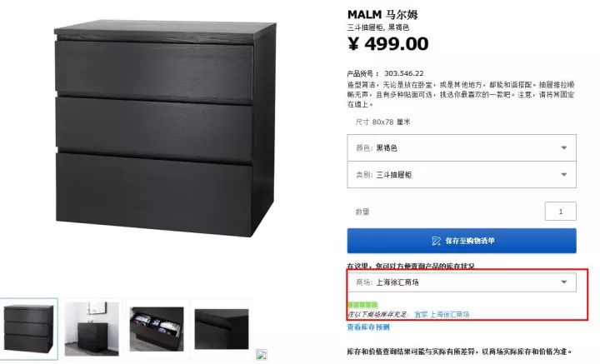Click the ¥ 499.00 price text
Viewport: 600px width, 364px height.
[x=388, y=44]
